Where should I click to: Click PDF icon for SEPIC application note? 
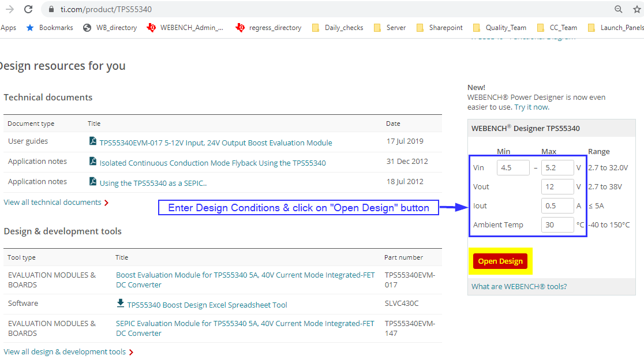[93, 181]
